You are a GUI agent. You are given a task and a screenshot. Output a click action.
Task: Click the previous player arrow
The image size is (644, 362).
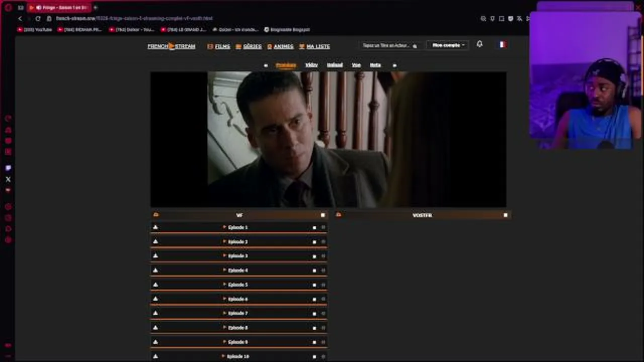(x=266, y=65)
